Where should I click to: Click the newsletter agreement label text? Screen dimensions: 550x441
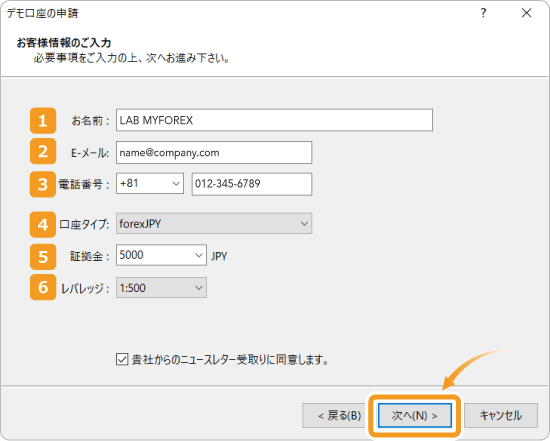(230, 360)
